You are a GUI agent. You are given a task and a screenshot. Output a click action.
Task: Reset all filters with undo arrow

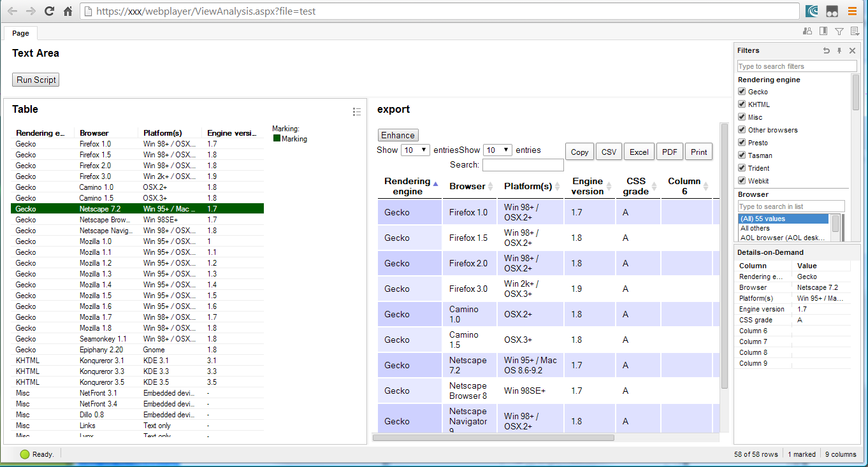pos(827,50)
